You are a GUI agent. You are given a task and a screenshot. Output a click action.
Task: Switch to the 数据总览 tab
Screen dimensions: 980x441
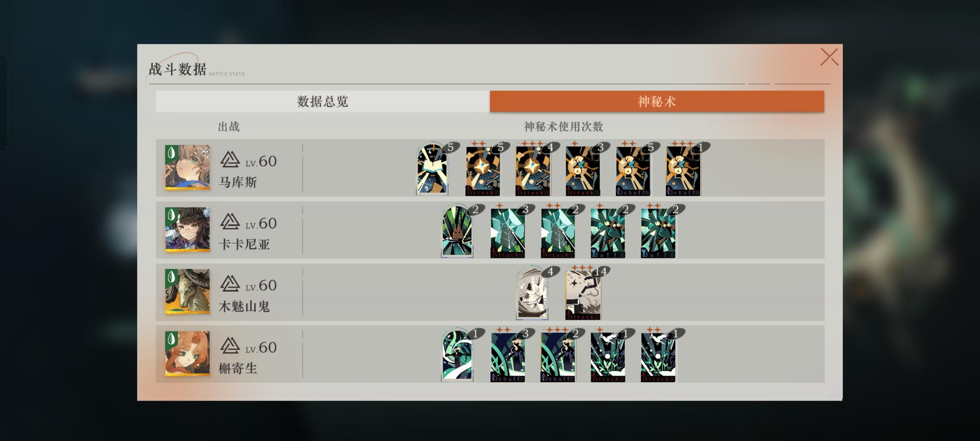point(323,101)
